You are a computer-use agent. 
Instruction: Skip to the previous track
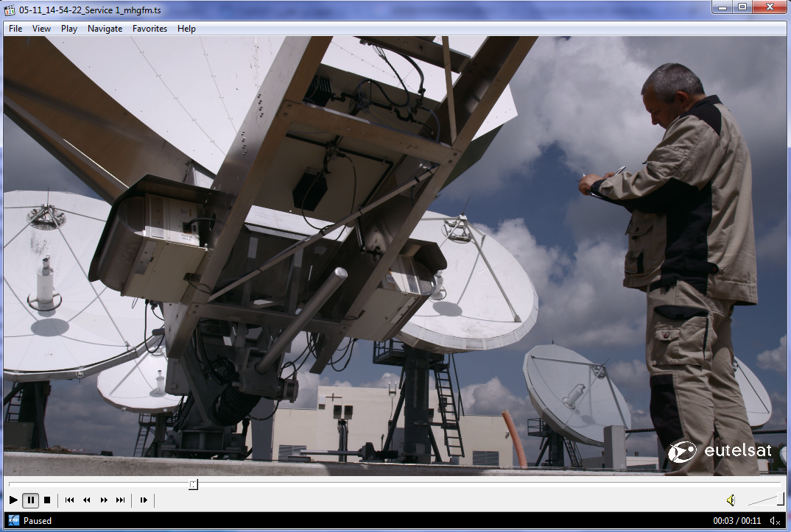click(69, 500)
